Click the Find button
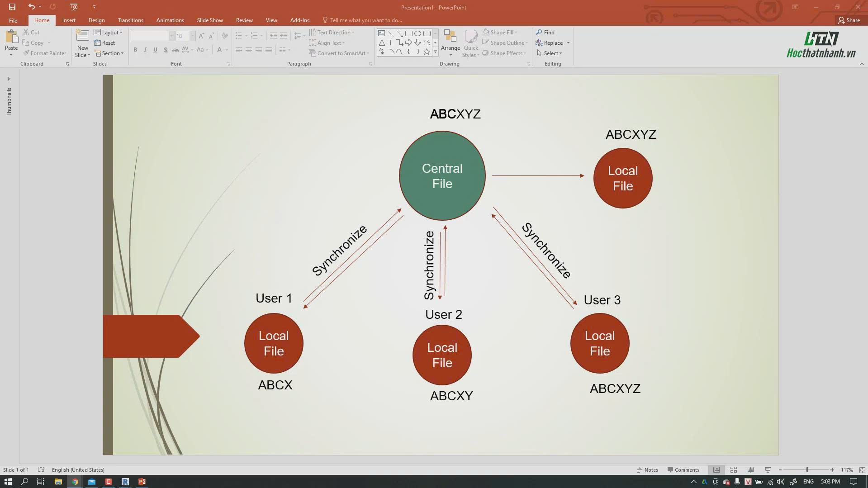Image resolution: width=868 pixels, height=488 pixels. tap(545, 33)
